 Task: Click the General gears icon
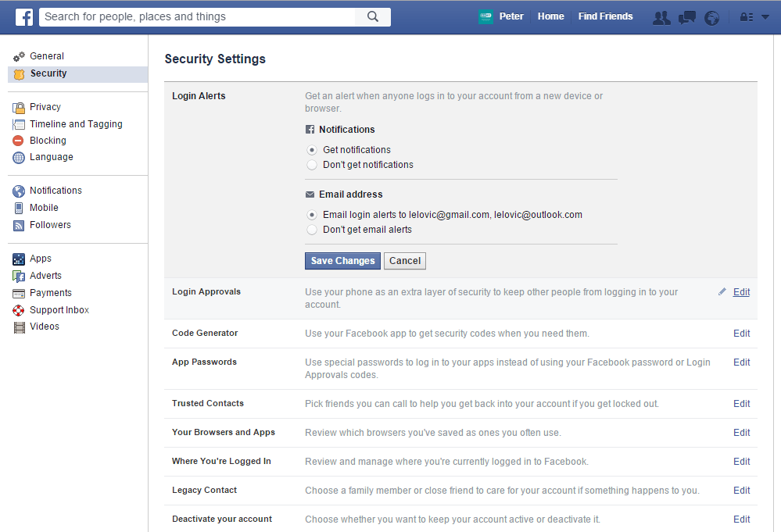(x=19, y=56)
